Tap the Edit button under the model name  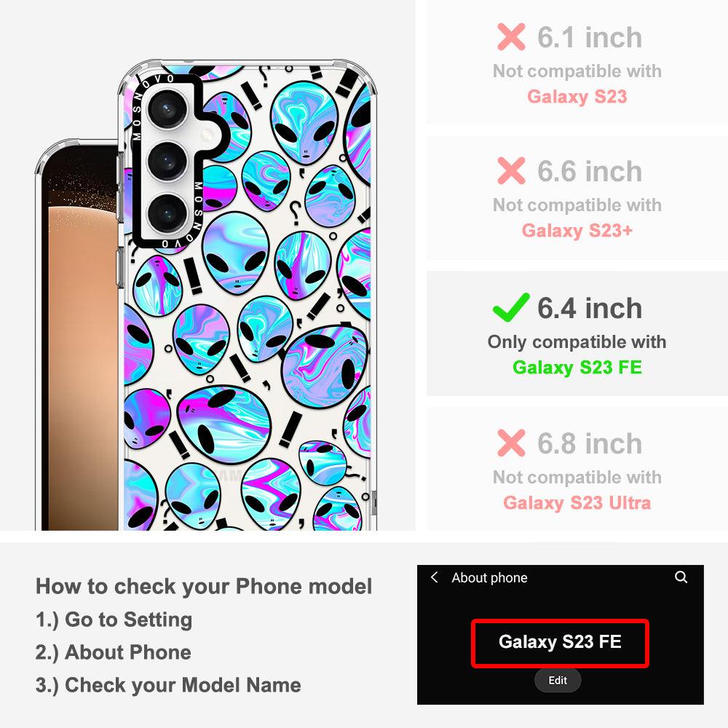[558, 680]
